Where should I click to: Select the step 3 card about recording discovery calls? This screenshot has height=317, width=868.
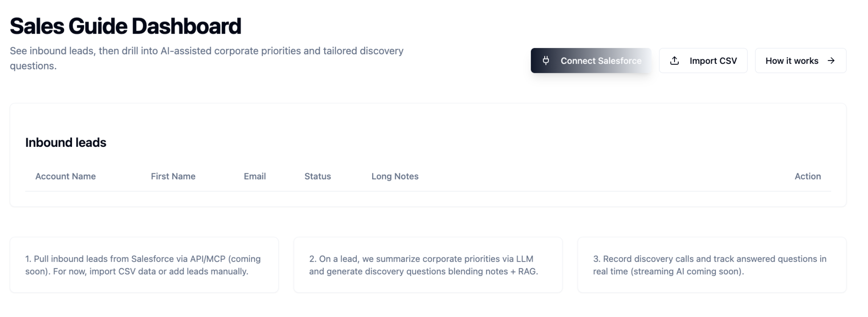pos(712,265)
